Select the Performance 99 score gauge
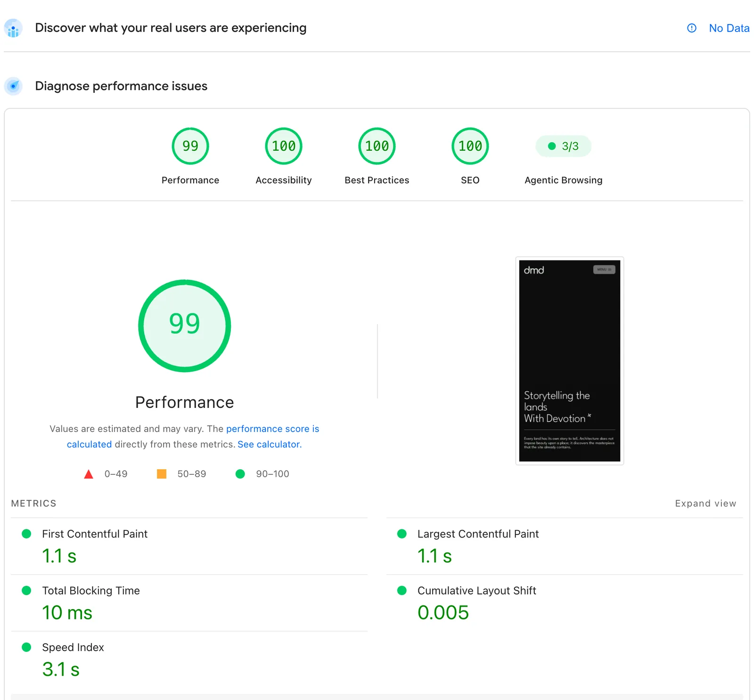754x700 pixels. (x=190, y=146)
